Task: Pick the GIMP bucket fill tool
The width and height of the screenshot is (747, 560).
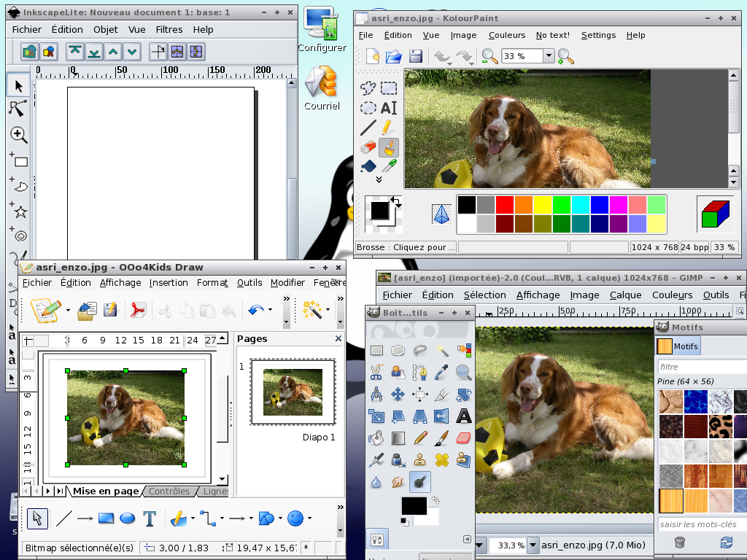Action: (376, 437)
